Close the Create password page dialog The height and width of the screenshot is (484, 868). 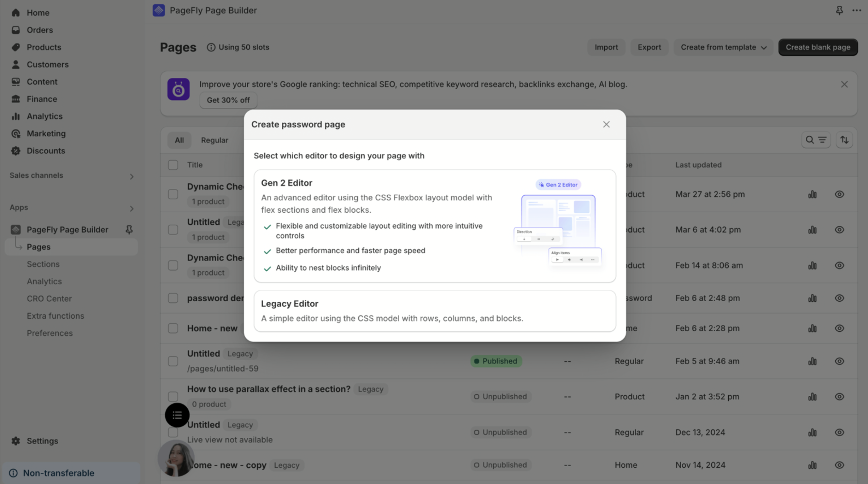pos(606,124)
